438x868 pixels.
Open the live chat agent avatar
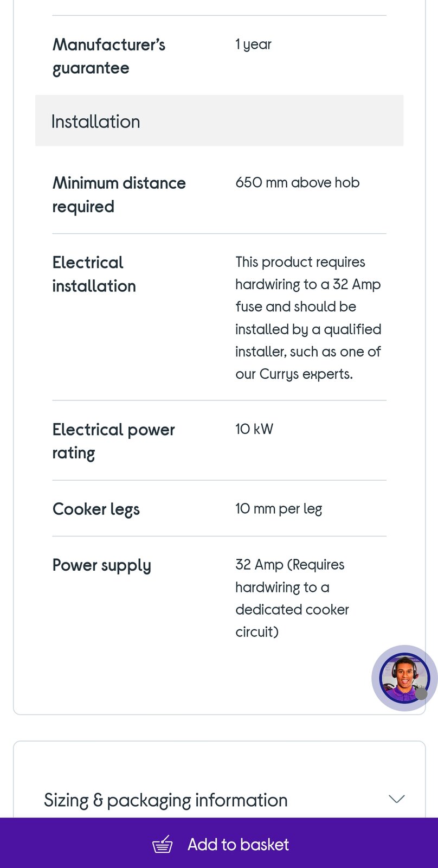pyautogui.click(x=403, y=677)
